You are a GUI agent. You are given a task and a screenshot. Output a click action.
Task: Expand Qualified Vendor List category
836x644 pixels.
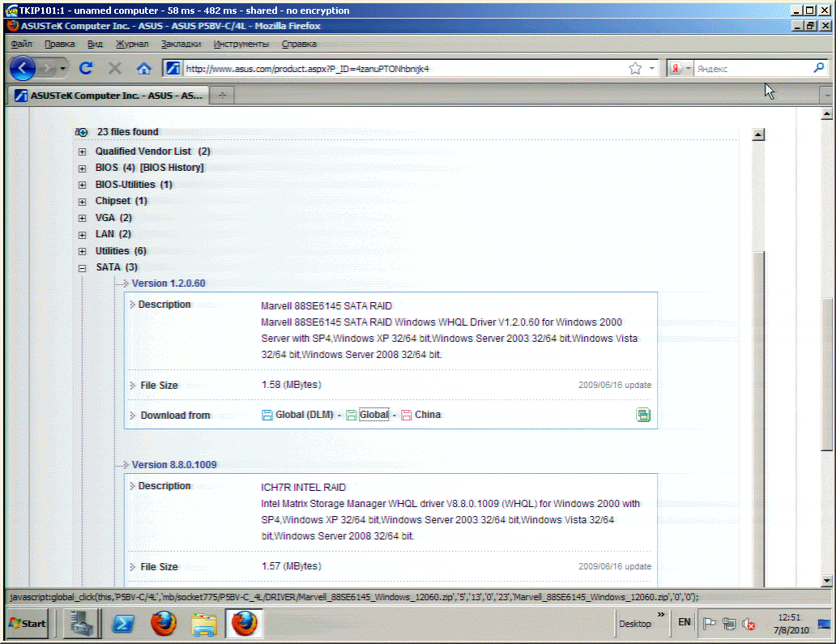click(82, 152)
